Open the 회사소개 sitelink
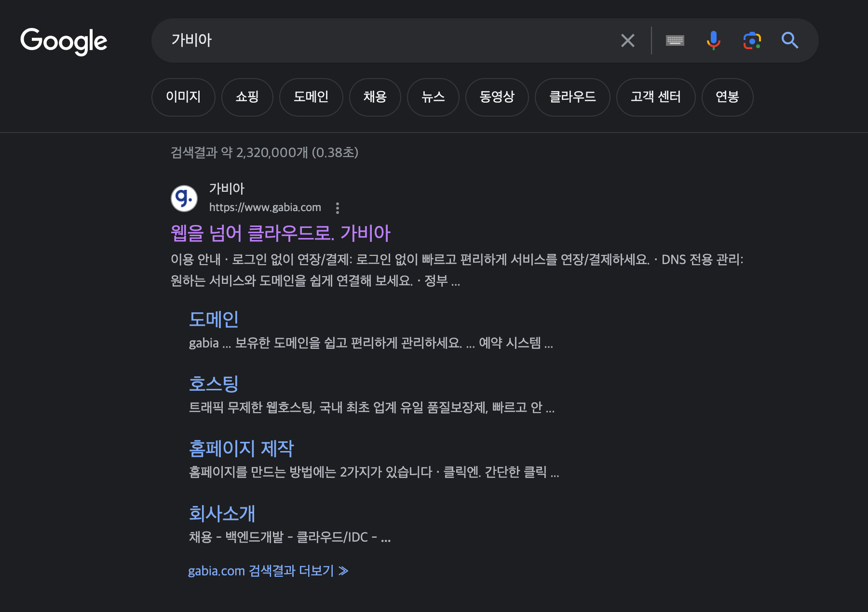 tap(222, 513)
